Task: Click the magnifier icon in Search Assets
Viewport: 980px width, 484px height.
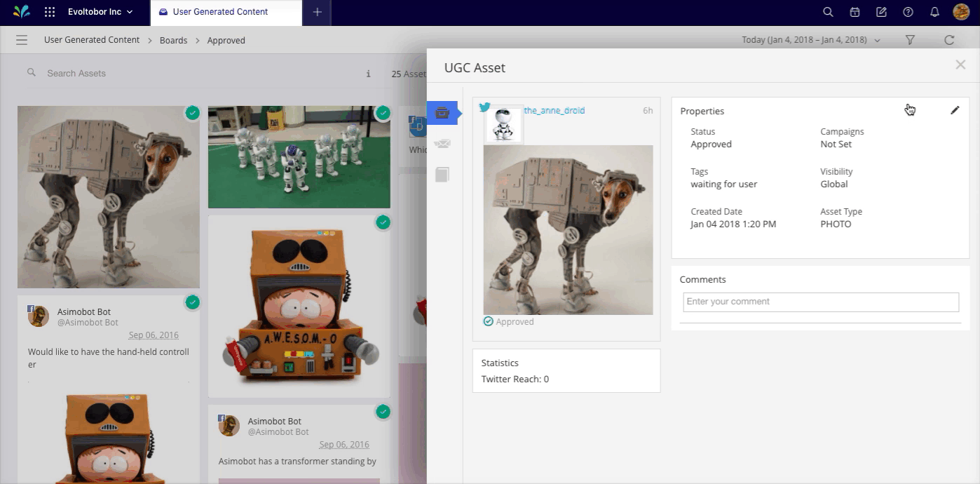Action: (x=32, y=72)
